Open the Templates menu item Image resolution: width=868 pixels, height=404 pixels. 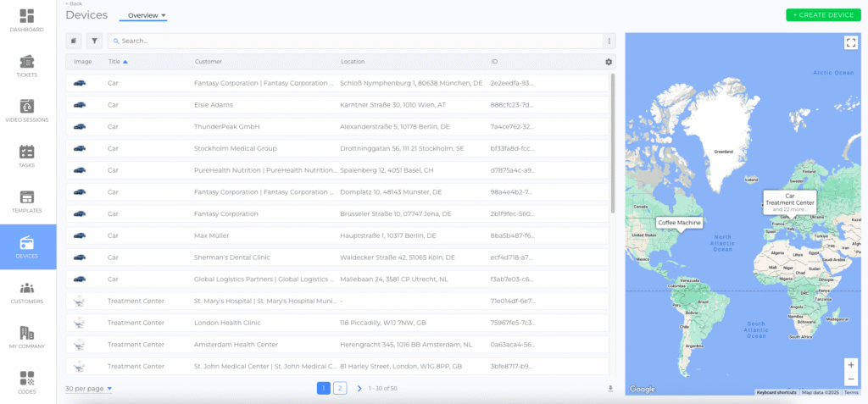coord(27,201)
